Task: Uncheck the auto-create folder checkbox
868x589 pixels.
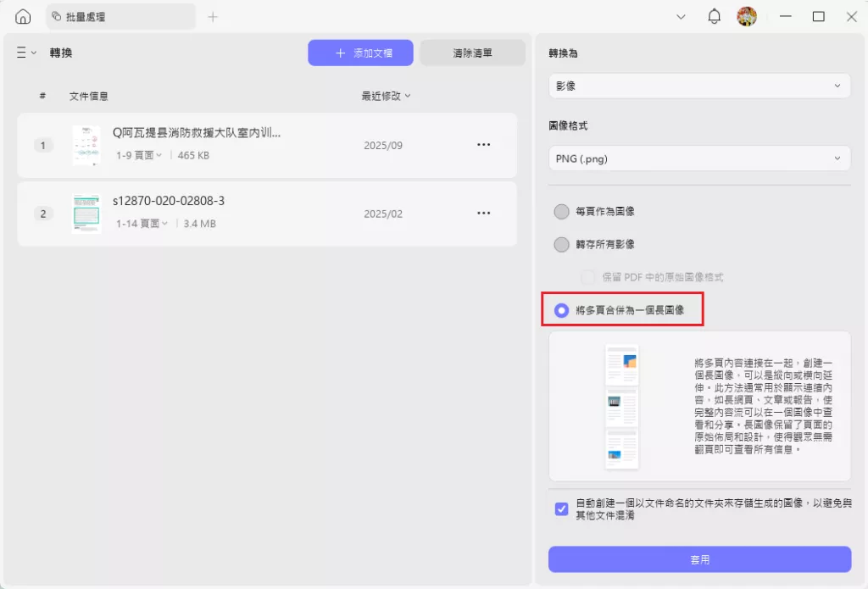Action: (x=561, y=508)
